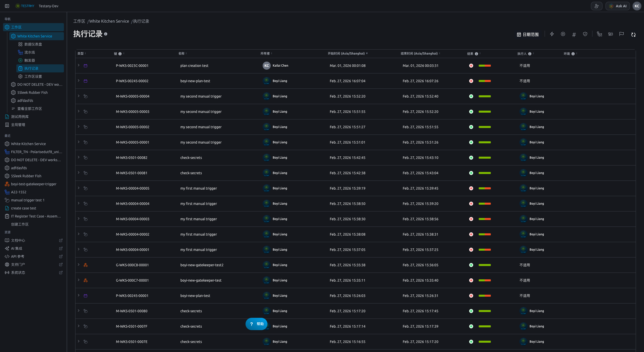Click the Ask AI button
The image size is (644, 352).
618,6
